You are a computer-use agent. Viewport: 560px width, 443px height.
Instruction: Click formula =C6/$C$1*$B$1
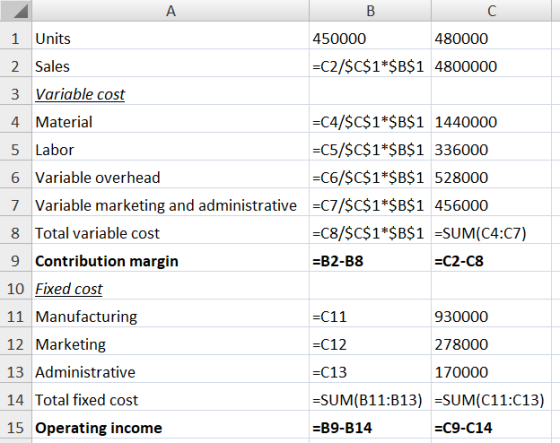[368, 178]
